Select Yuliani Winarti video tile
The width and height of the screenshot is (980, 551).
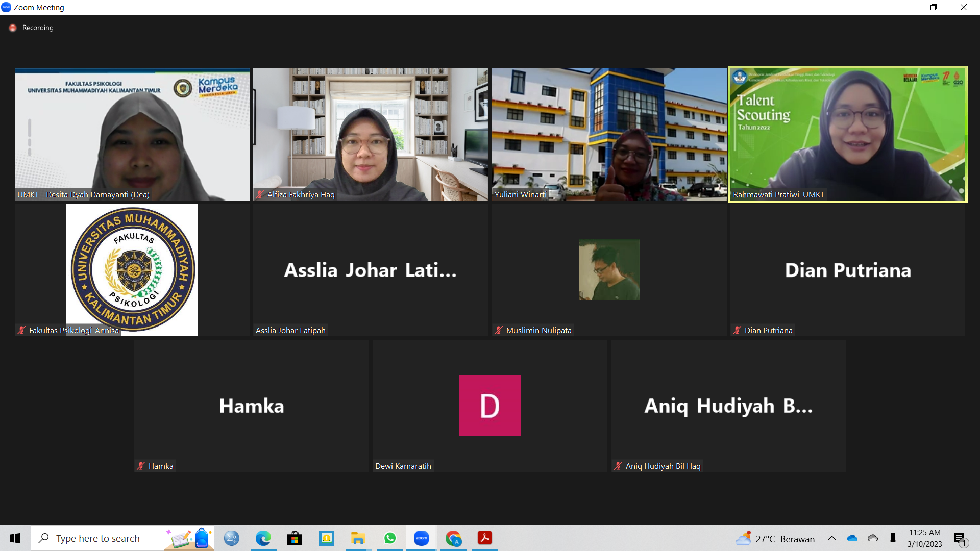[x=609, y=134]
